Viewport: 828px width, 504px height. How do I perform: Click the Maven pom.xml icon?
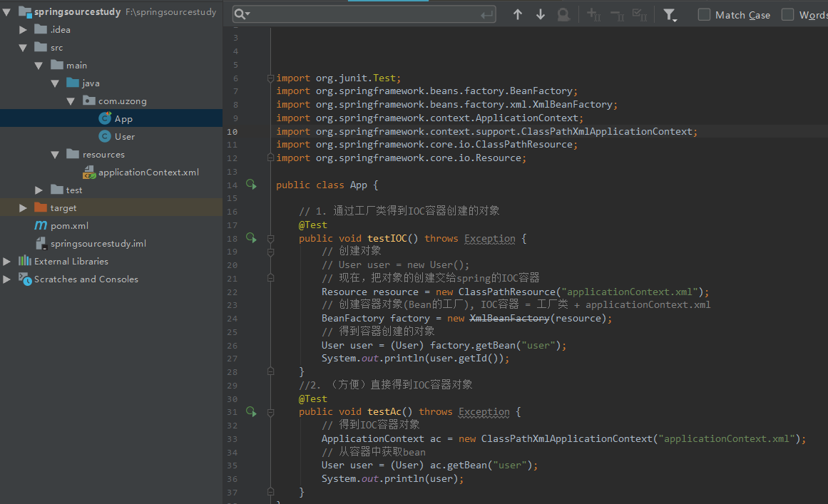tap(41, 225)
